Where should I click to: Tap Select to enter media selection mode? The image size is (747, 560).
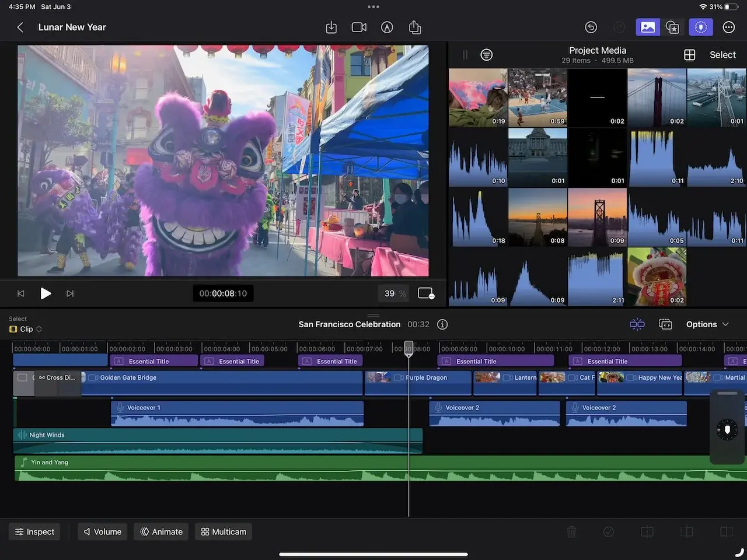(722, 54)
